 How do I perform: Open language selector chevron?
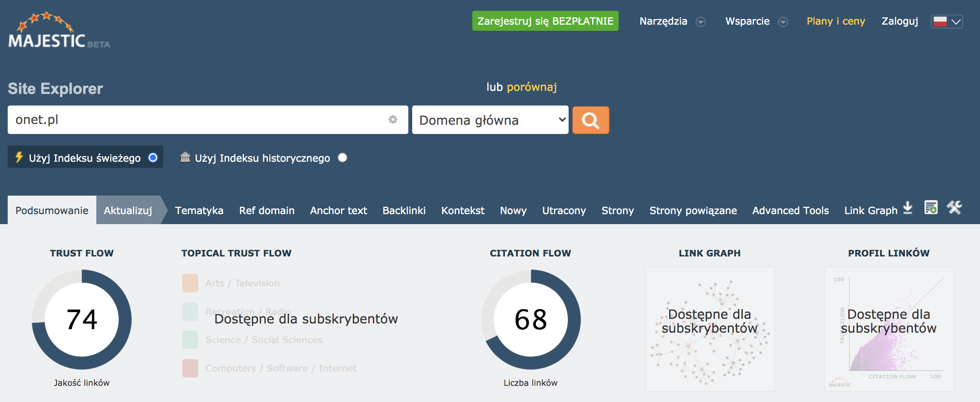coord(956,22)
